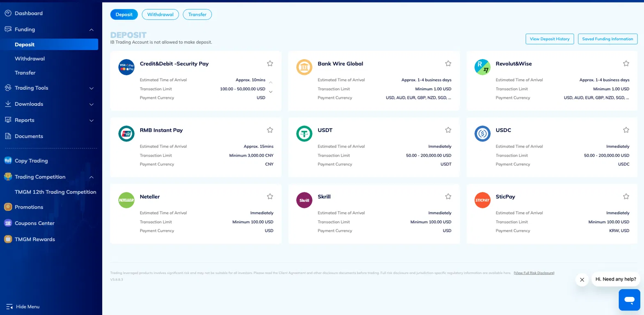Favorite Credit&Debit -Security Pay with its star
Viewport: 644px width, 315px height.
[x=270, y=64]
